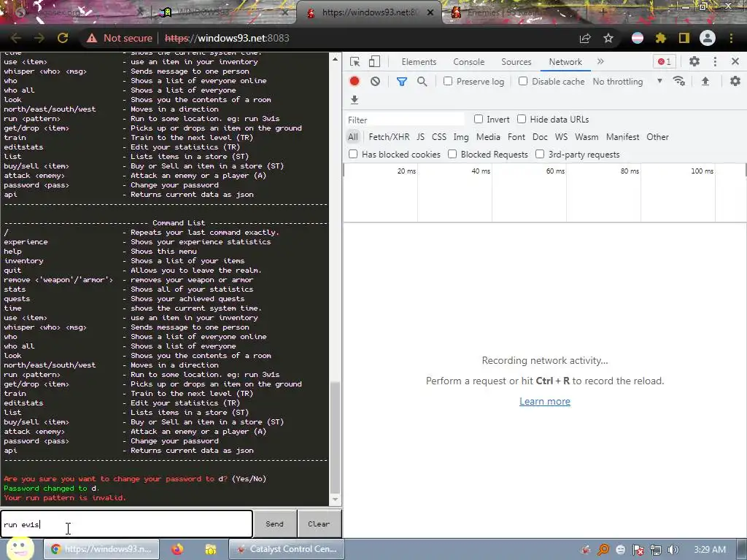
Task: Click the browser reload icon
Action: point(63,38)
